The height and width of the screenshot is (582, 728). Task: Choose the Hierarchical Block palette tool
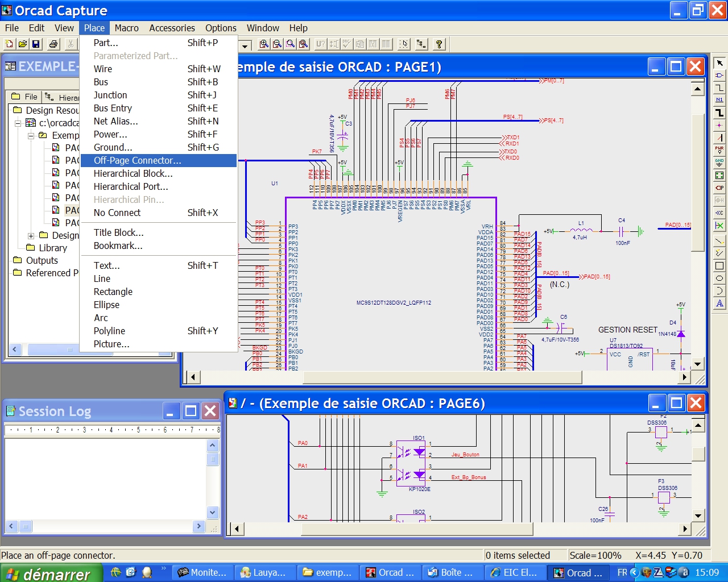[x=719, y=175]
